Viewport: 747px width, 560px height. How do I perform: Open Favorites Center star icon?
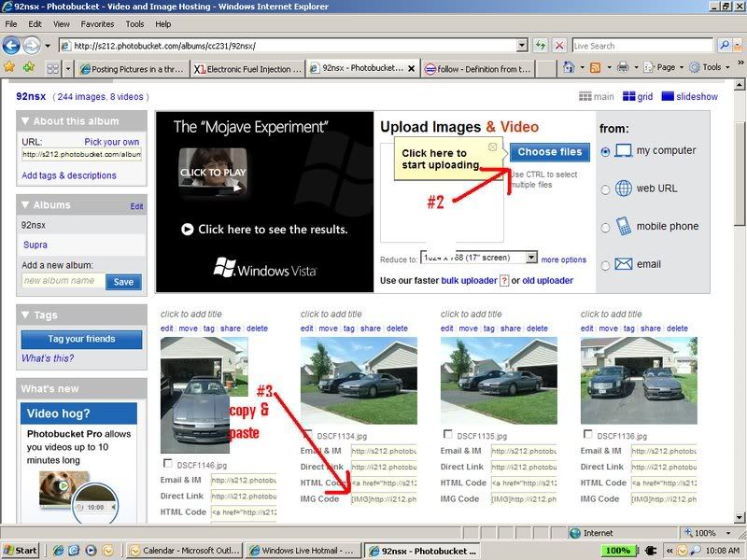pyautogui.click(x=9, y=67)
